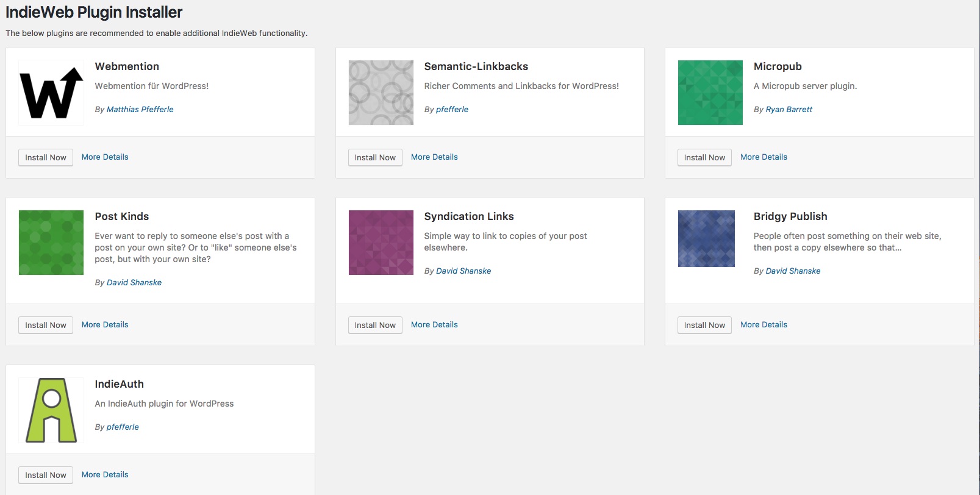
Task: Click the IndieWeb Plugin Installer heading
Action: [x=94, y=12]
